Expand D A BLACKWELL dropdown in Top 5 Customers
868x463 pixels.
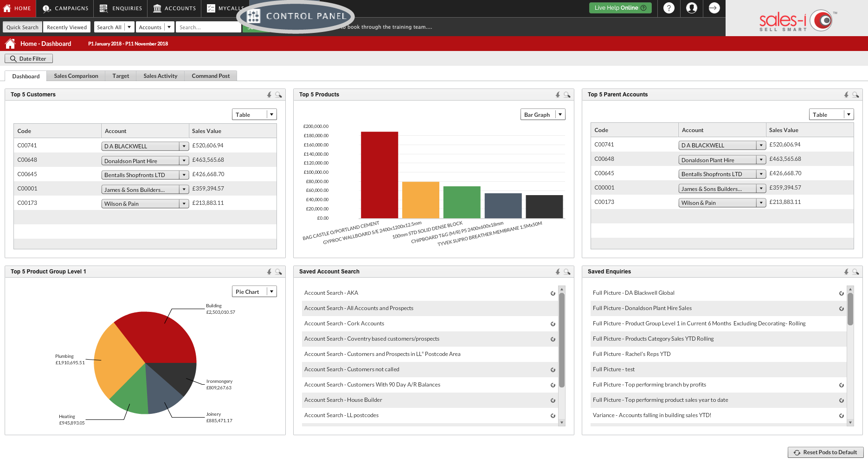[184, 146]
